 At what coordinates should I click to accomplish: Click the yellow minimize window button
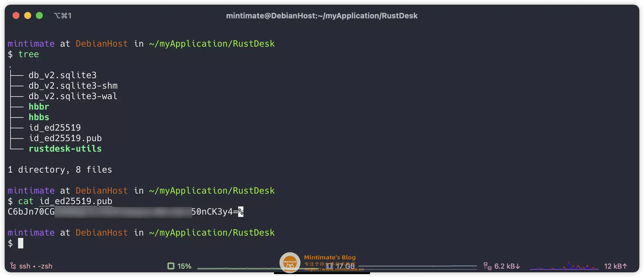[28, 15]
